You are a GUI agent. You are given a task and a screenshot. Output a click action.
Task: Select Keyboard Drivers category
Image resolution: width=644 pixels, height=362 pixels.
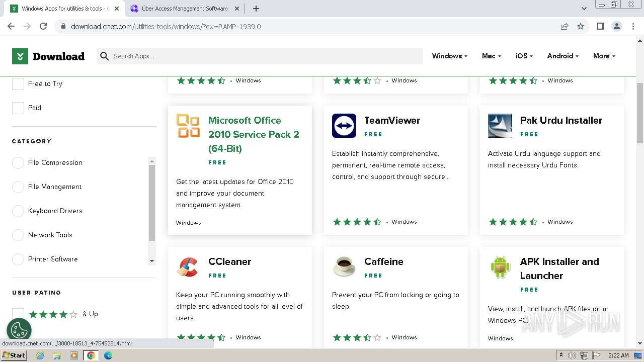pos(18,211)
